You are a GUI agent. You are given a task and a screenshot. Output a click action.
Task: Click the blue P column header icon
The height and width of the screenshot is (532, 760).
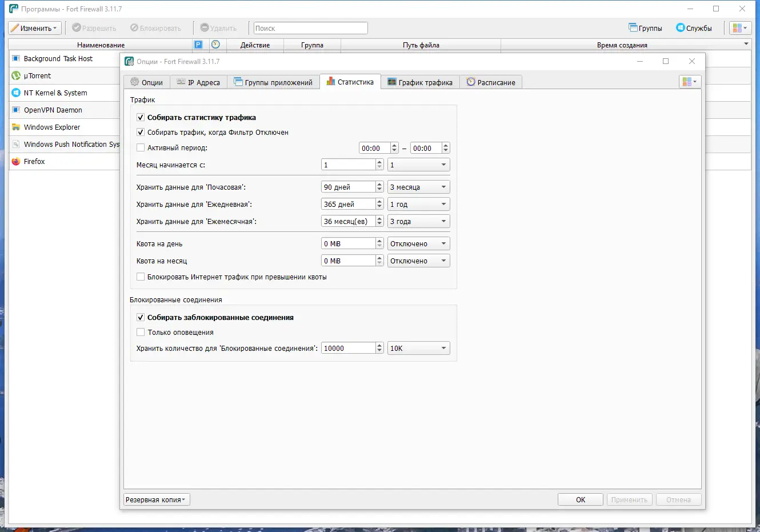[198, 45]
